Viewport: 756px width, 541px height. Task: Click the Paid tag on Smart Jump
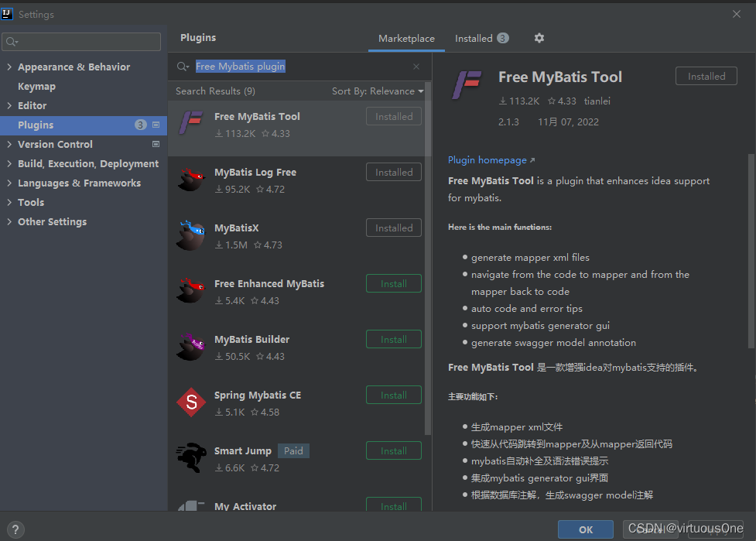[x=293, y=450]
